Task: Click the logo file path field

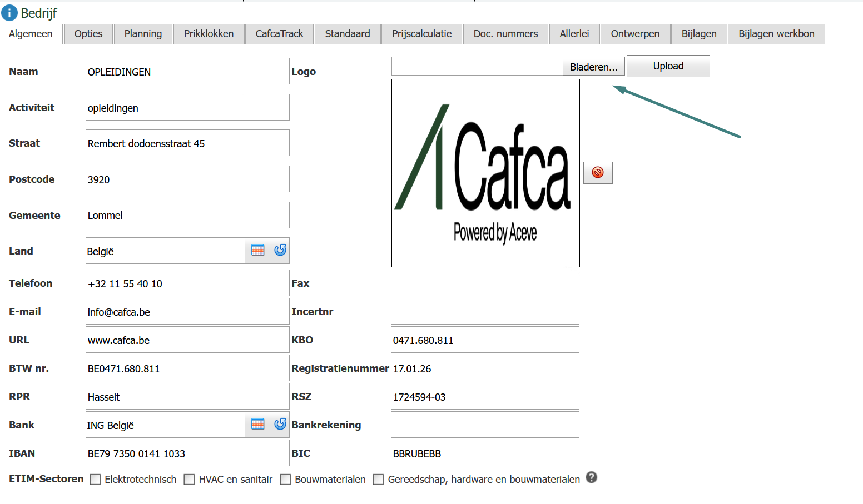Action: pos(477,66)
